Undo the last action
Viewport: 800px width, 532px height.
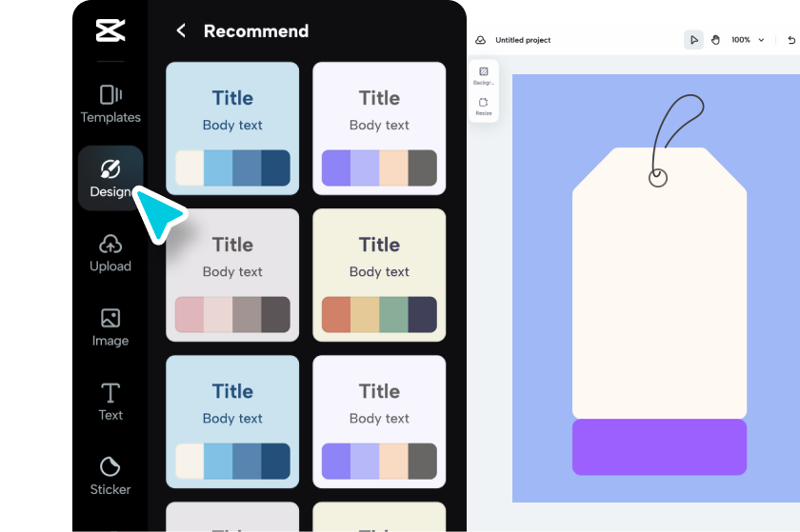(x=791, y=40)
